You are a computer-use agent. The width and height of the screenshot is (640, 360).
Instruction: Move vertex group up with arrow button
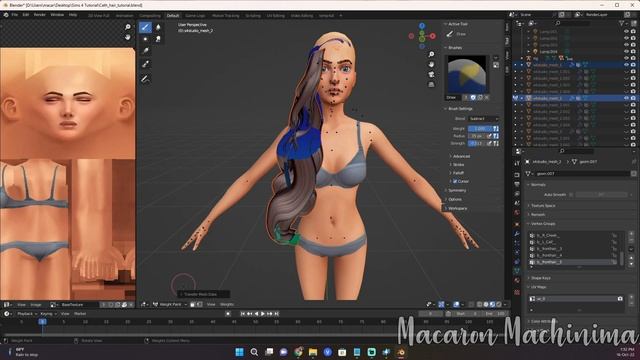point(631,258)
